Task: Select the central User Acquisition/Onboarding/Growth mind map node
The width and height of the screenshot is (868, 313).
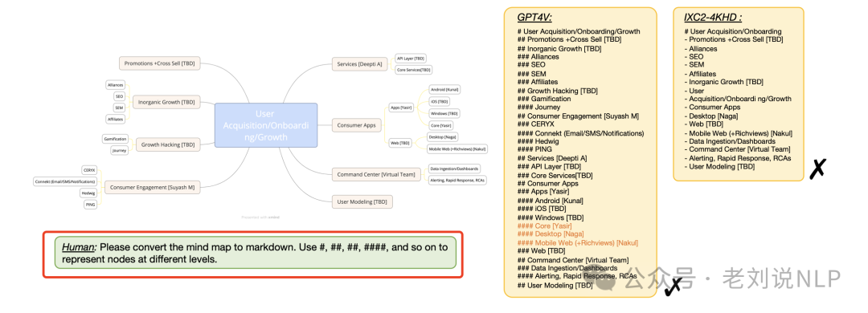Action: 266,125
